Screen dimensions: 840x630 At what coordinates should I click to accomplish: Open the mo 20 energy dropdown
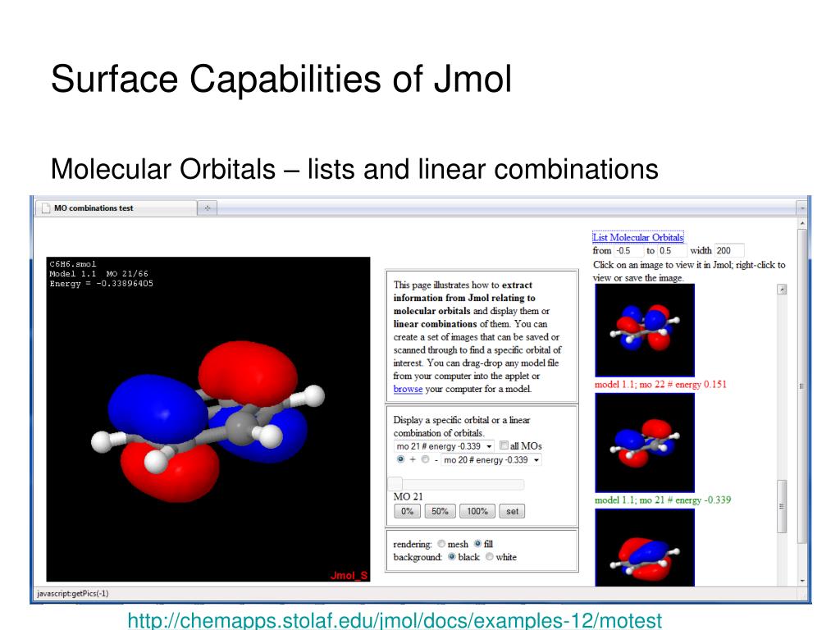click(491, 459)
